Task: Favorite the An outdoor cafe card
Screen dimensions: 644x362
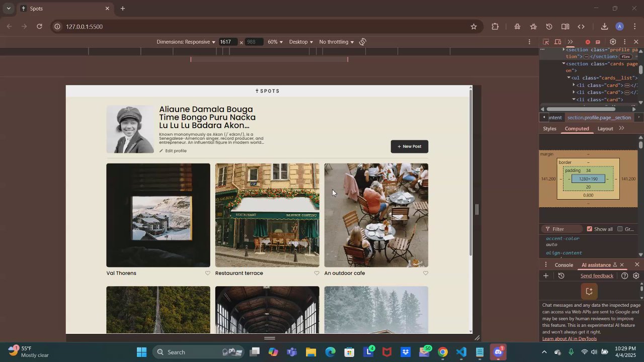Action: point(426,273)
